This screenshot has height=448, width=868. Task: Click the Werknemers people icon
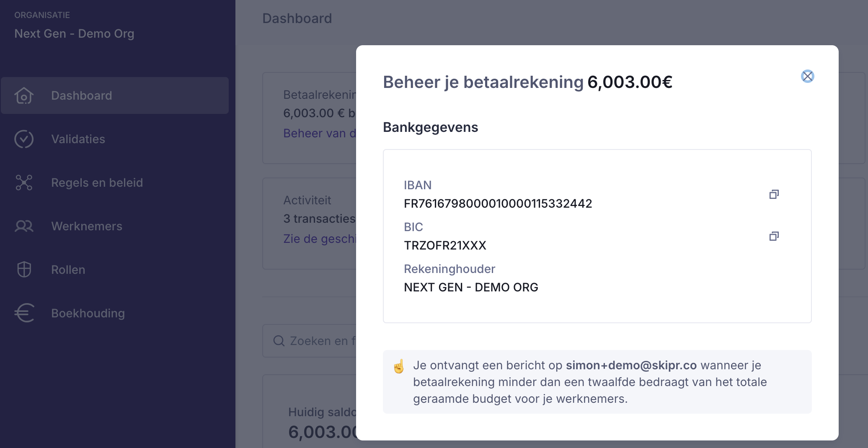24,226
